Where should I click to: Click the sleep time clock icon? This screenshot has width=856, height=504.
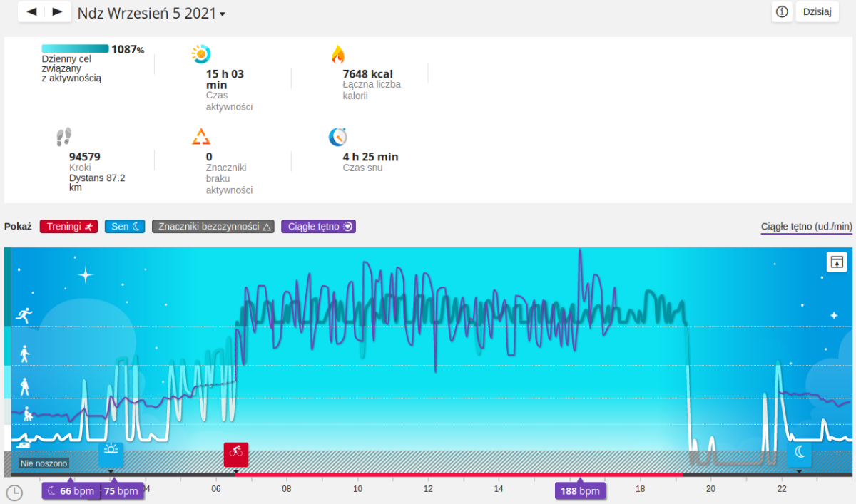[337, 137]
